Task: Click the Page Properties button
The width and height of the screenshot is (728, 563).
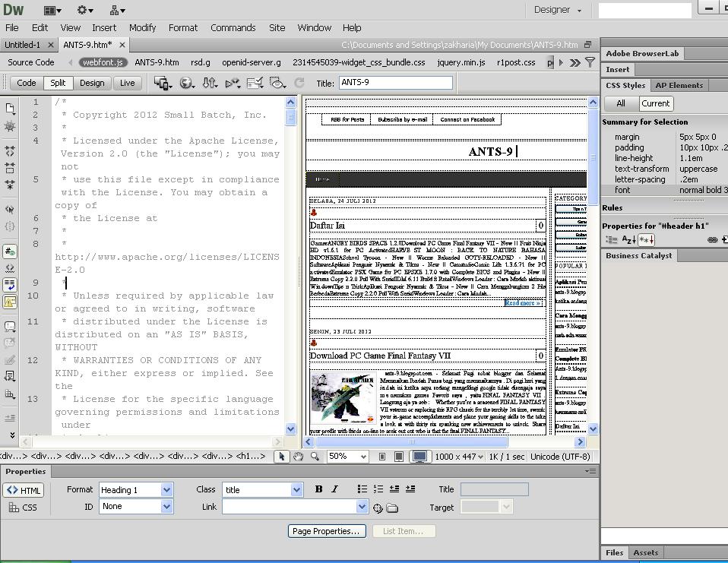Action: [326, 531]
